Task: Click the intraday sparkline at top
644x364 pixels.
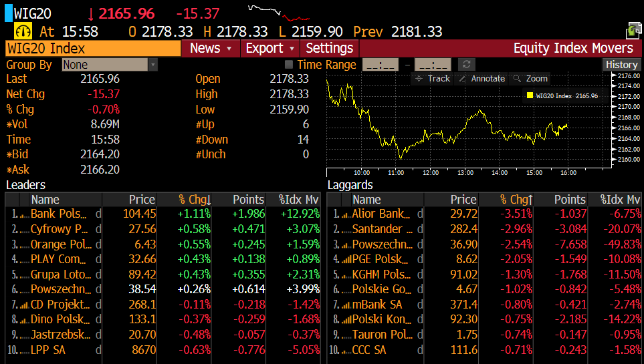Action: (x=279, y=13)
